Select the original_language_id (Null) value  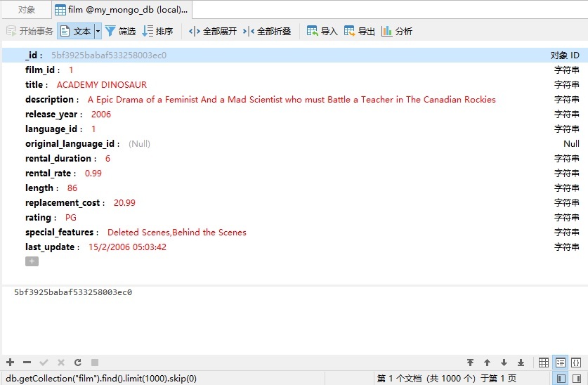[x=139, y=144]
